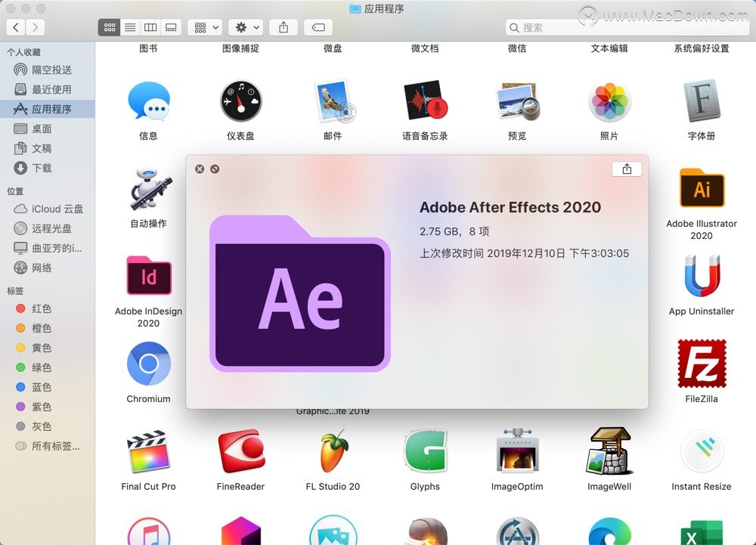
Task: Open the Adobe InDesign 2020 folder
Action: 148,276
